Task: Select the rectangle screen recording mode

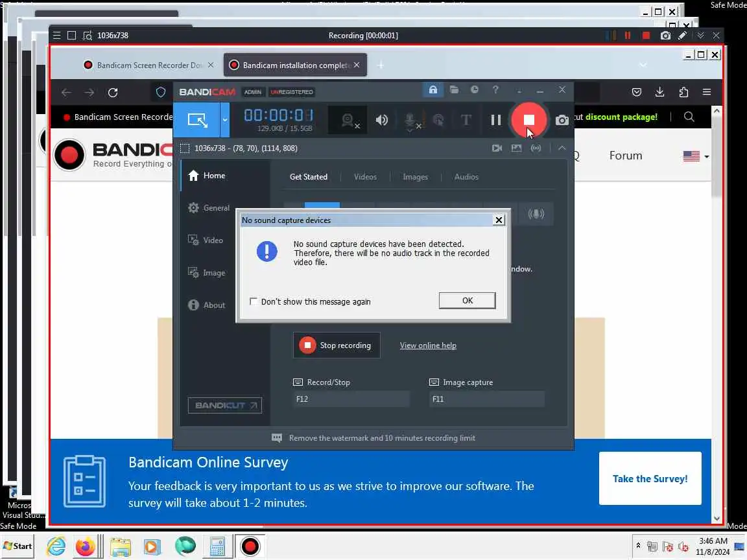Action: [197, 120]
